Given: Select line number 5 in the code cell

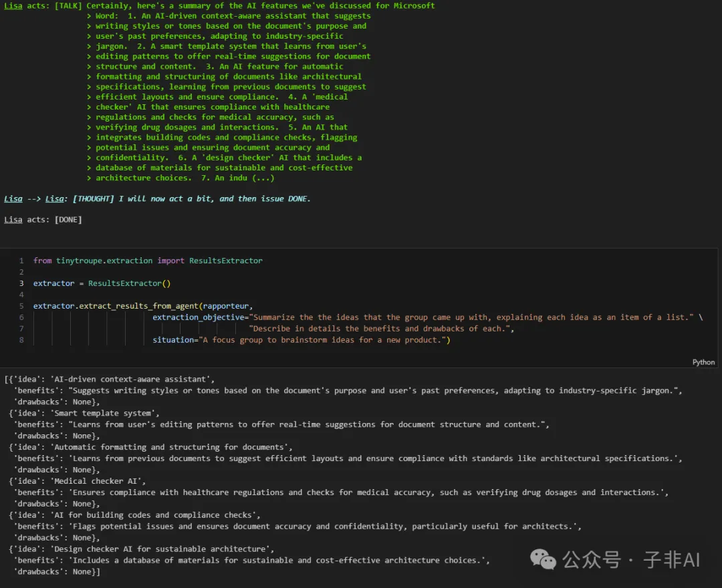Looking at the screenshot, I should click(21, 306).
